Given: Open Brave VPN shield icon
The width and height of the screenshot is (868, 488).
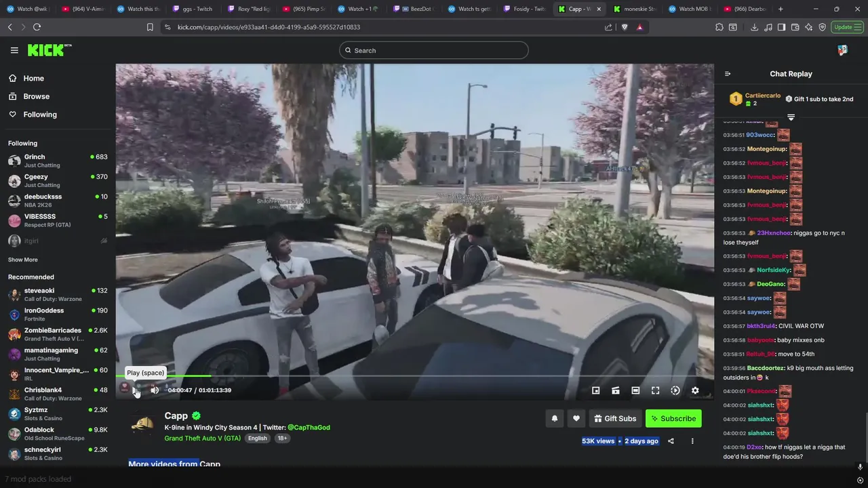Looking at the screenshot, I should click(x=822, y=27).
